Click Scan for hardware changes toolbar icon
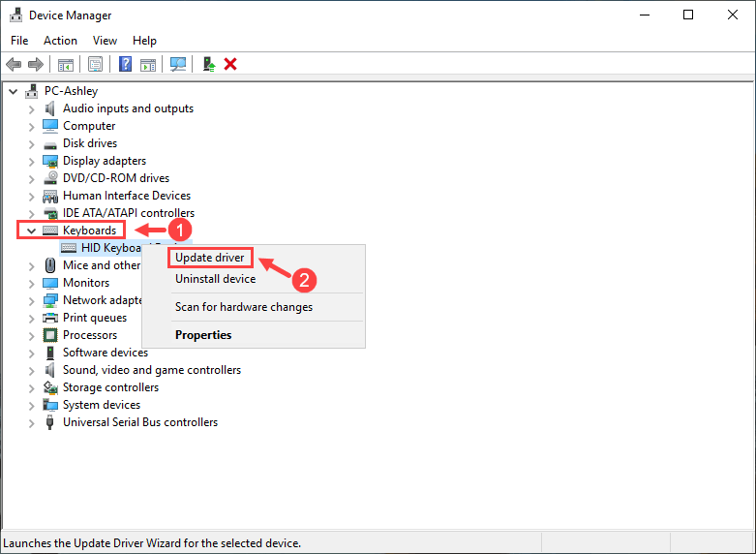The width and height of the screenshot is (756, 554). (x=178, y=64)
